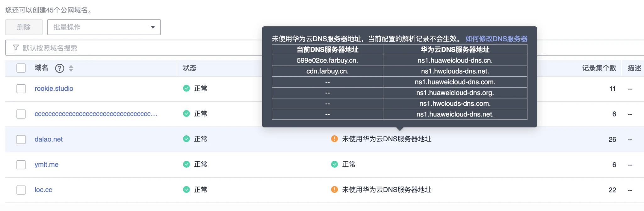
Task: Open the loc.cc domain link
Action: tap(43, 190)
